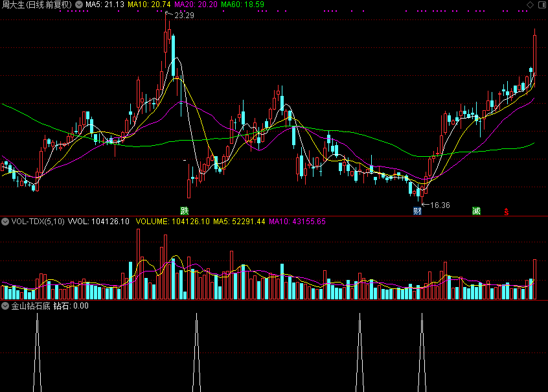Click the green 跌 marker icon
The height and width of the screenshot is (392, 548).
click(x=185, y=211)
